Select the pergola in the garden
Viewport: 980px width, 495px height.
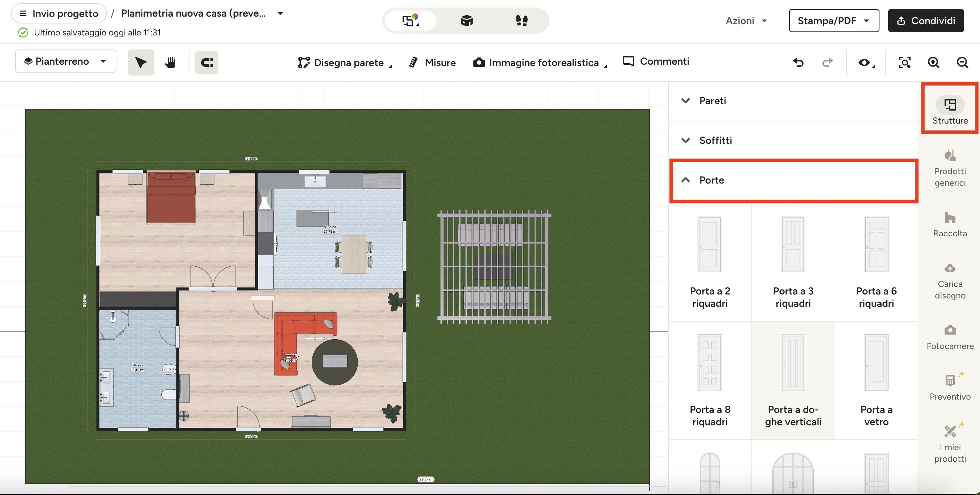point(494,267)
